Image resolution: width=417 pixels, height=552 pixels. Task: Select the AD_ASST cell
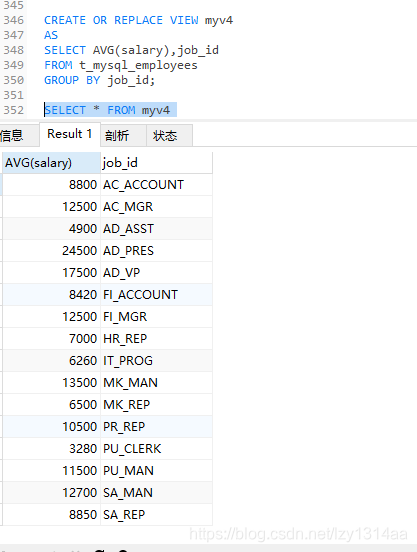click(156, 228)
